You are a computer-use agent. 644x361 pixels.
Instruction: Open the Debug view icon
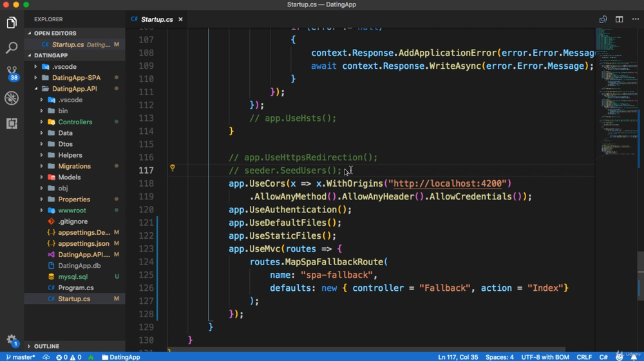click(12, 98)
